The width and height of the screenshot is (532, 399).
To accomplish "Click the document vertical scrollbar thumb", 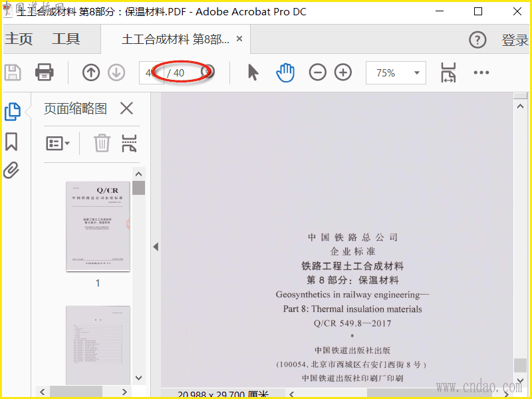I will click(520, 365).
